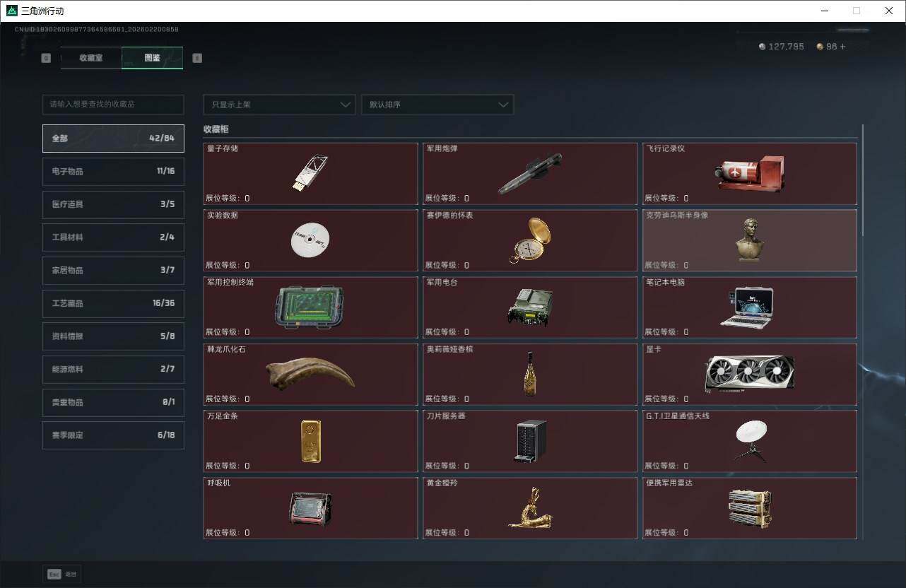Viewport: 906px width, 588px height.
Task: Click the 收藏柜 section heading
Action: point(216,130)
